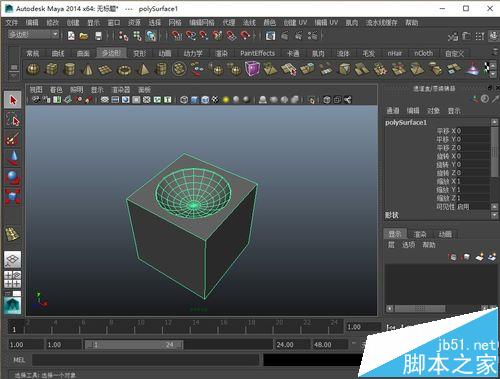
Task: Switch to the nHair shelf tab
Action: pyautogui.click(x=395, y=53)
